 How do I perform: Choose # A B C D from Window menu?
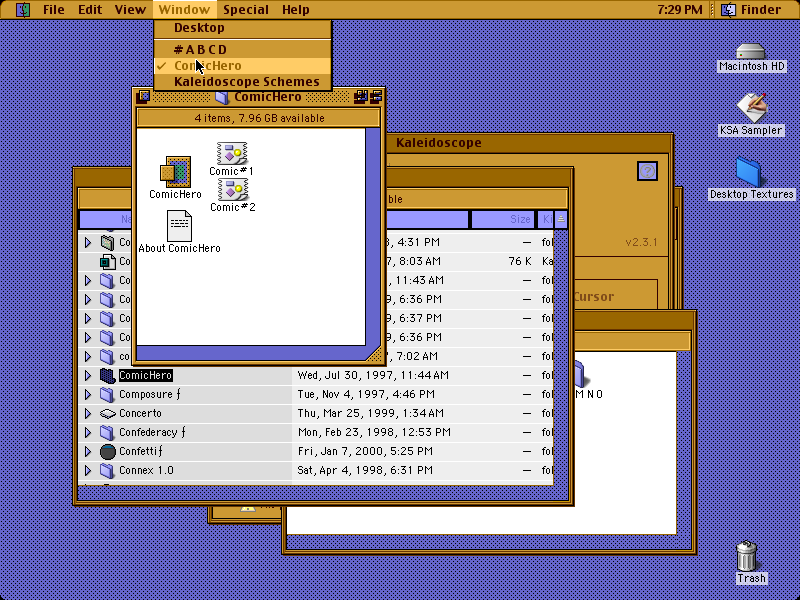[x=243, y=49]
